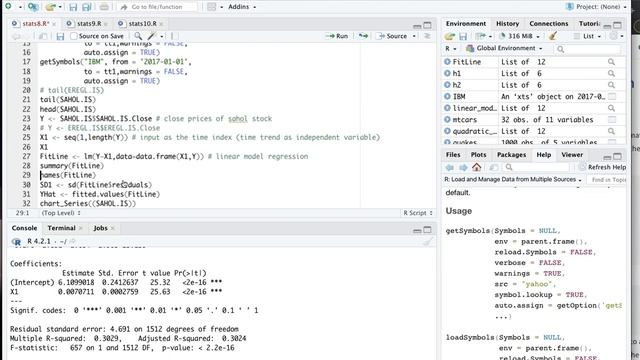Viewport: 640px width, 360px height.
Task: Click the Save Workspace disk icon
Action: pyautogui.click(x=463, y=36)
